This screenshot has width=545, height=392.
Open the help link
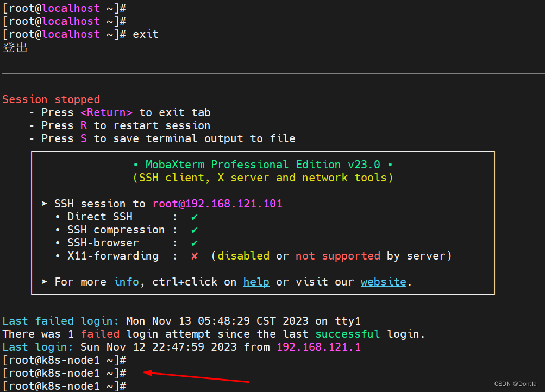point(256,282)
